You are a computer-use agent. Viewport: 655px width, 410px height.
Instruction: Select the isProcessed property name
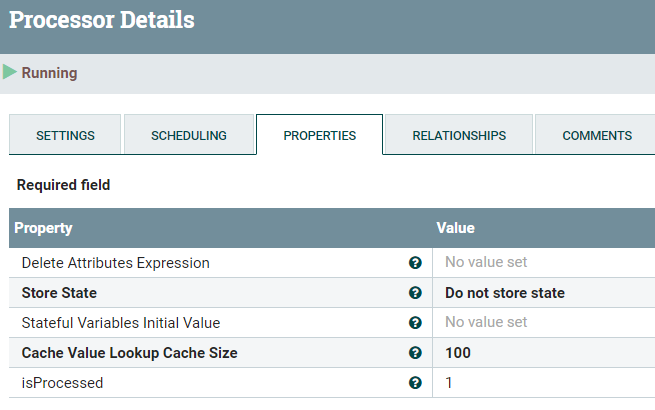[x=62, y=383]
